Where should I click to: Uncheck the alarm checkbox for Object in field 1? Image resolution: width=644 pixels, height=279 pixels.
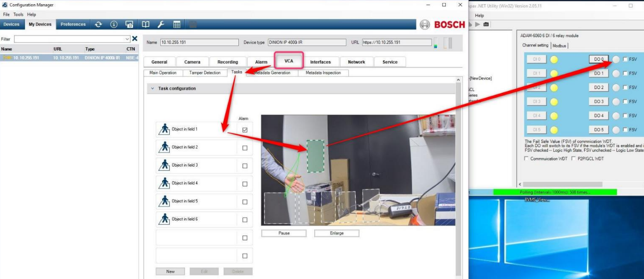click(x=245, y=130)
